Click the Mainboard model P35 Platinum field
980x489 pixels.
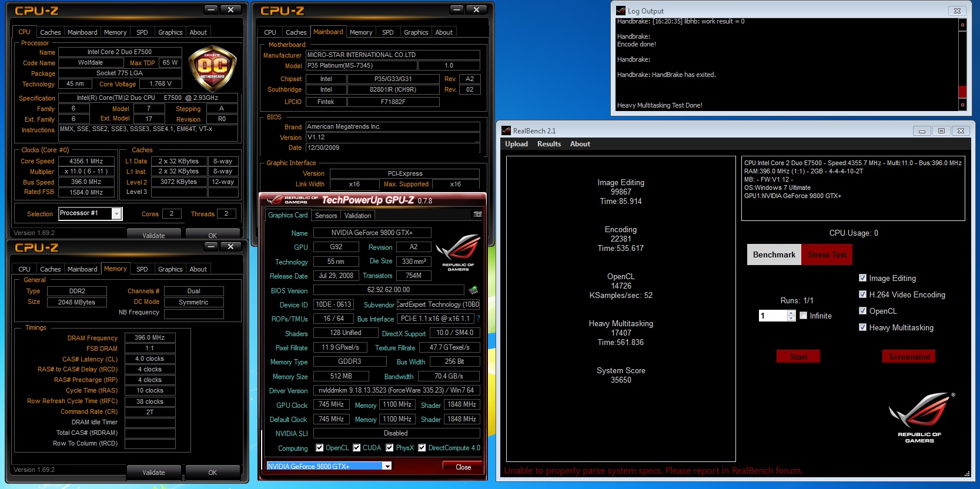pos(362,65)
